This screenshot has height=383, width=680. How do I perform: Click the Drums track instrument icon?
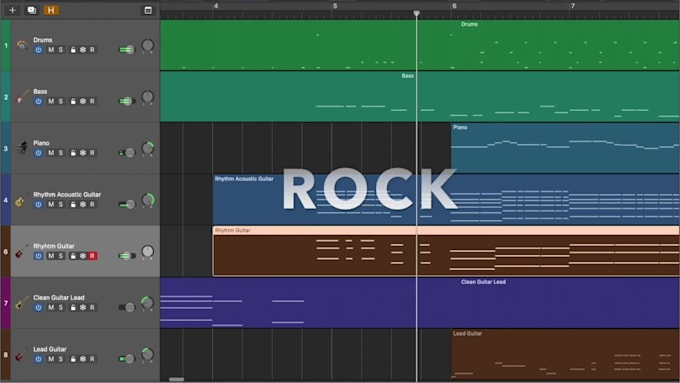tap(21, 45)
